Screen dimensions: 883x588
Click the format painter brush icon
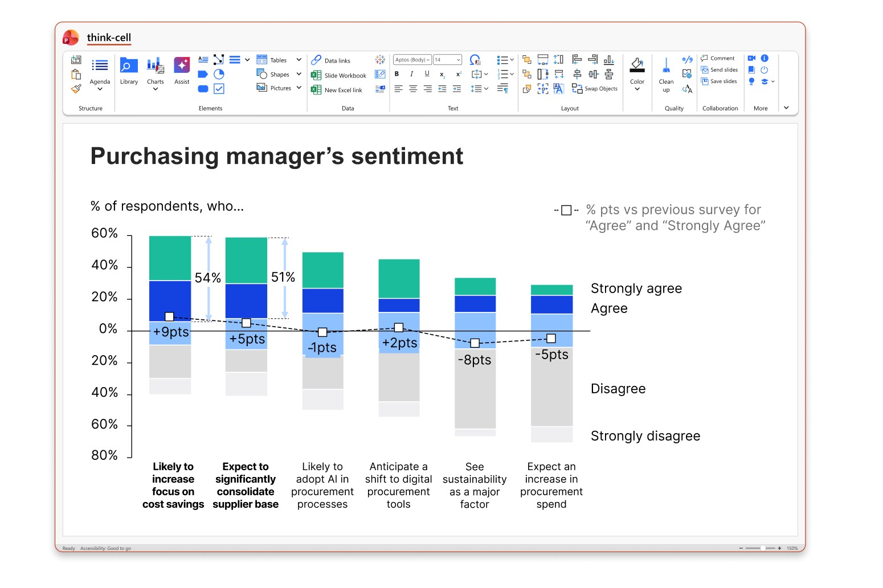point(76,89)
